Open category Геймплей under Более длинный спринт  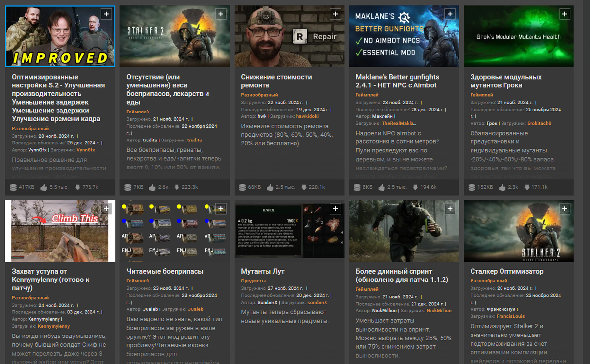click(367, 289)
